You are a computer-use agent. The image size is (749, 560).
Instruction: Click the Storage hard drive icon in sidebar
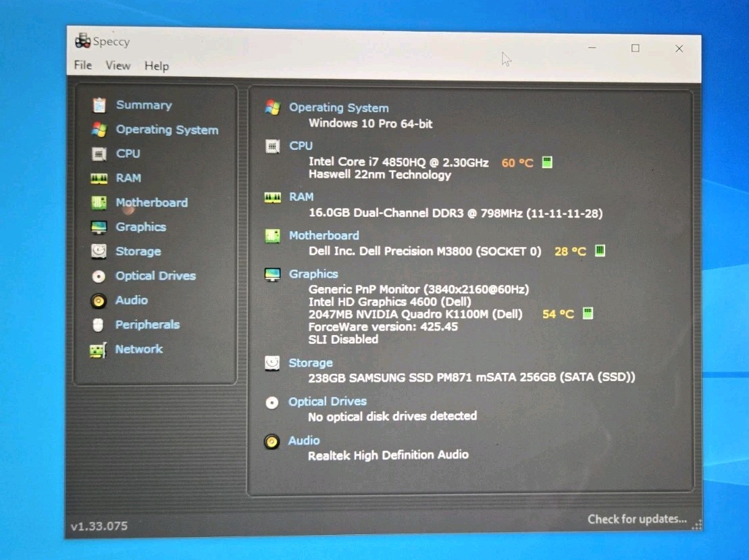coord(99,251)
